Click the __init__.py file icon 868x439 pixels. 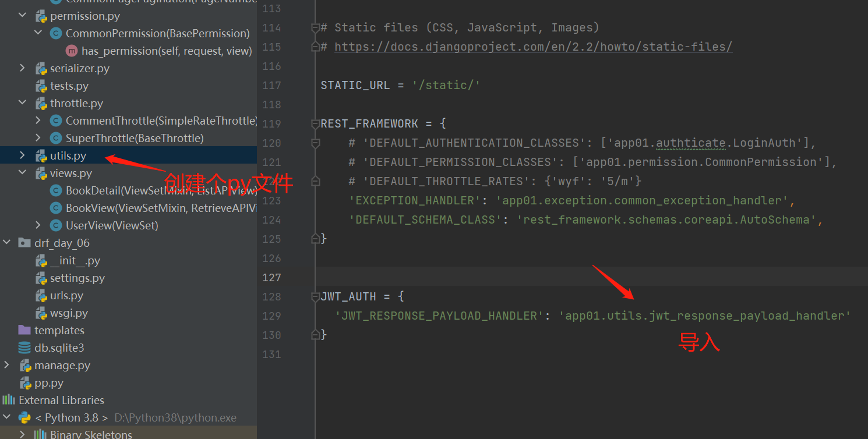tap(41, 261)
